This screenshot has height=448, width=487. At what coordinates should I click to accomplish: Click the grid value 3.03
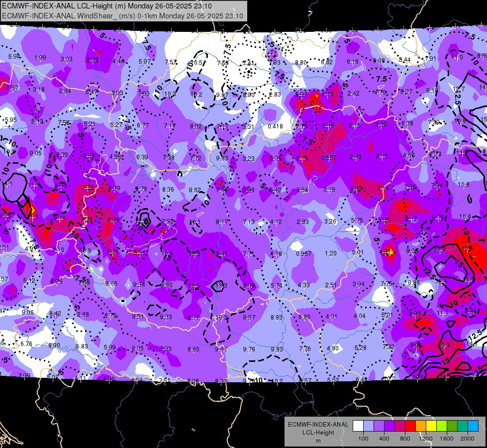pyautogui.click(x=67, y=59)
